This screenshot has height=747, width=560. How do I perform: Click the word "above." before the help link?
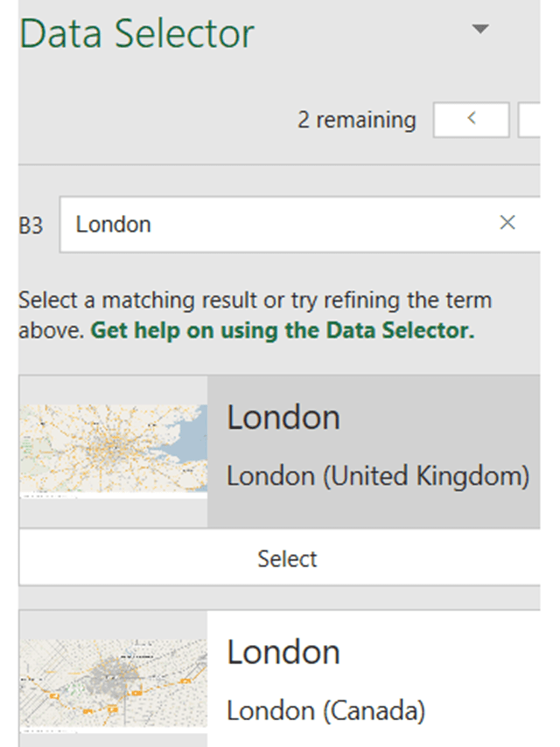point(51,331)
